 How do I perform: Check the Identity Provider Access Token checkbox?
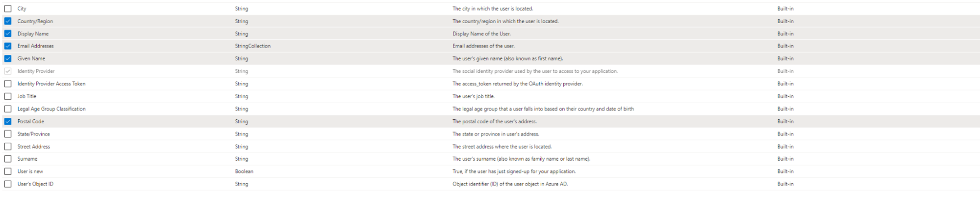pos(8,84)
